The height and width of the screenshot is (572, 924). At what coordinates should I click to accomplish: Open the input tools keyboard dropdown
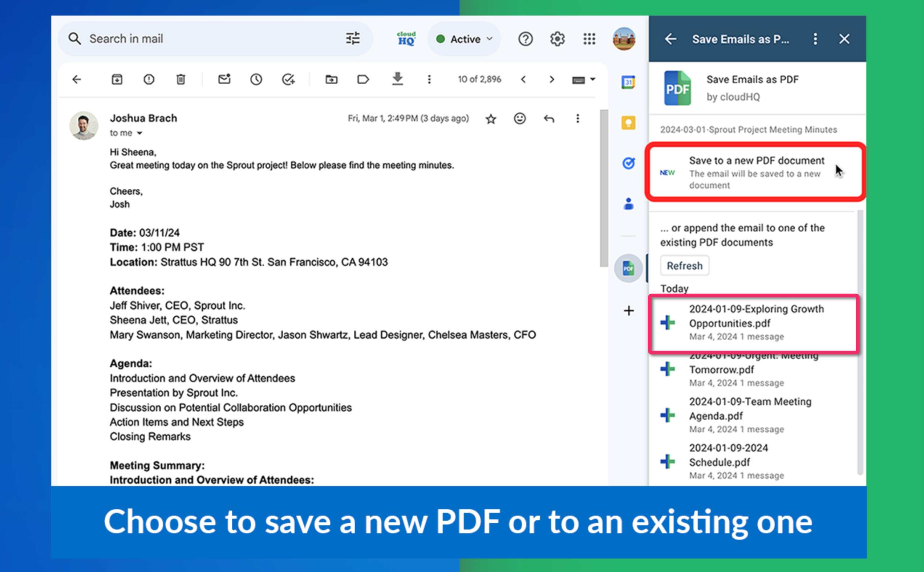pyautogui.click(x=583, y=80)
